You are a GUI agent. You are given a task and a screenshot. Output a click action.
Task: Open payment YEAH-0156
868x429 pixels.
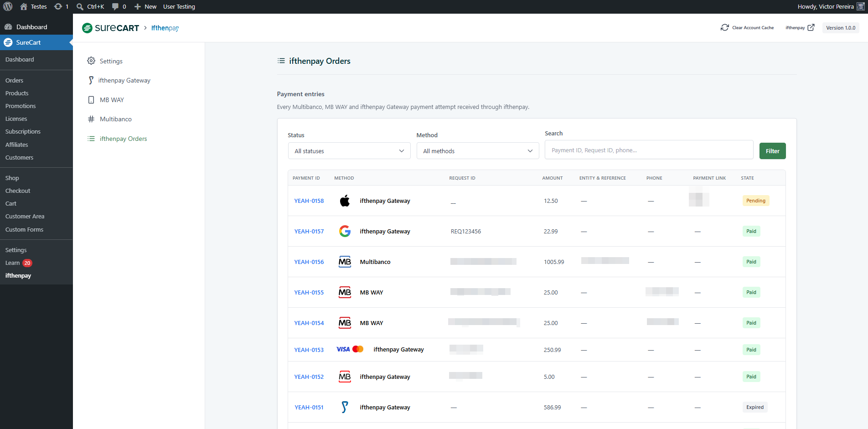pos(309,262)
